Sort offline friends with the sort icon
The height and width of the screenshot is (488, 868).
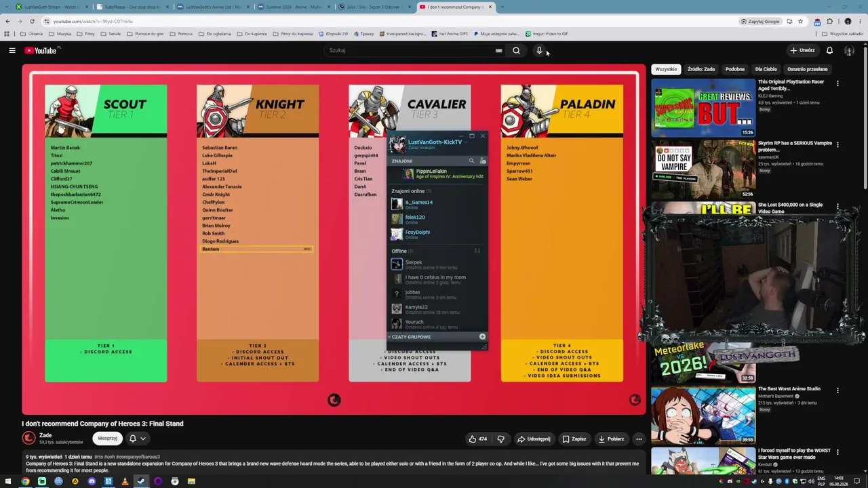coord(477,251)
